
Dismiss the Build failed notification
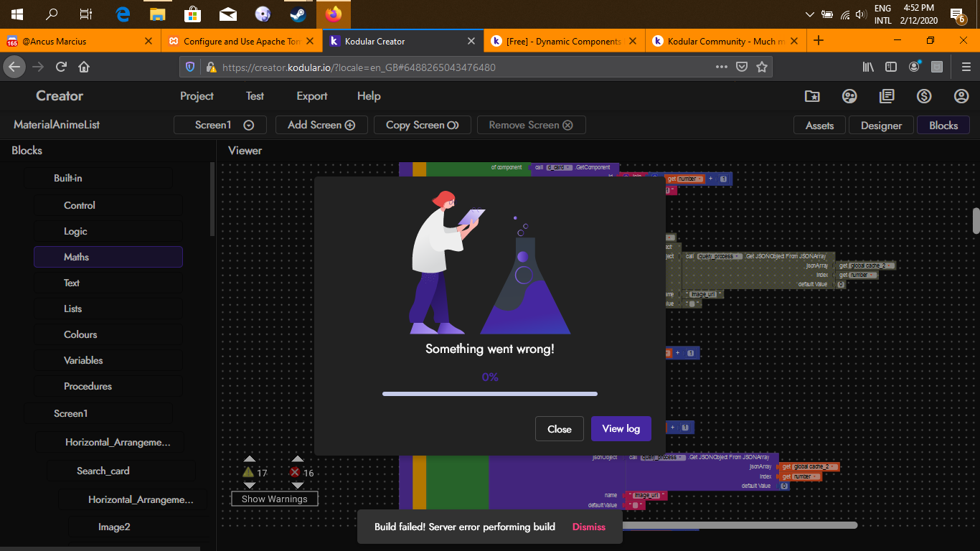pos(588,527)
